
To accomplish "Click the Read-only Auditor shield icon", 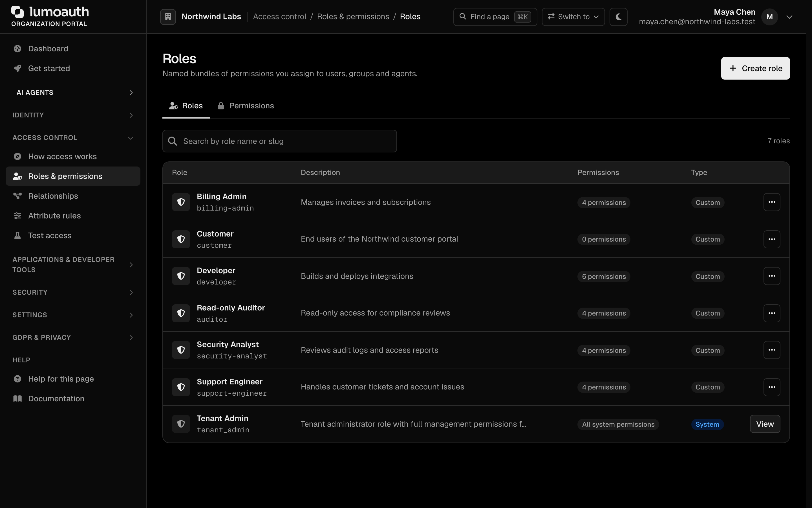I will (x=181, y=313).
